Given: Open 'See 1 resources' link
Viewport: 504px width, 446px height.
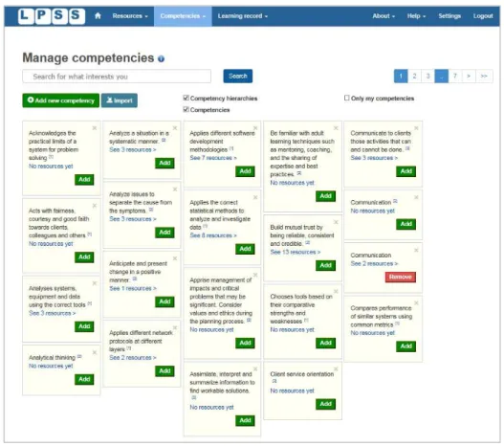Looking at the screenshot, I should (x=133, y=288).
